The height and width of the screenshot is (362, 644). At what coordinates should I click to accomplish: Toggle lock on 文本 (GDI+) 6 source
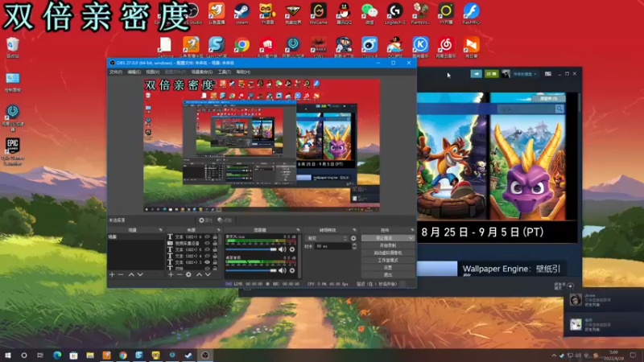click(215, 237)
